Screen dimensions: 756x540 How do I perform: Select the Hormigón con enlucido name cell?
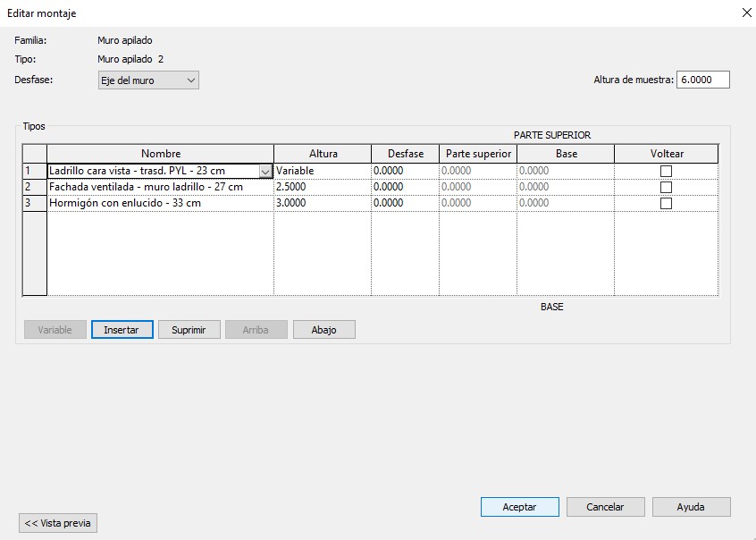160,204
